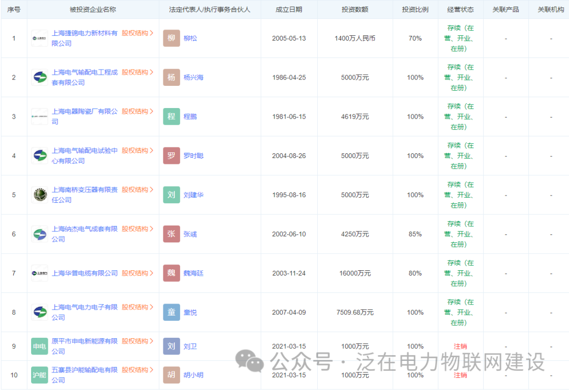Click avatar 程 beside 程鹏

171,116
